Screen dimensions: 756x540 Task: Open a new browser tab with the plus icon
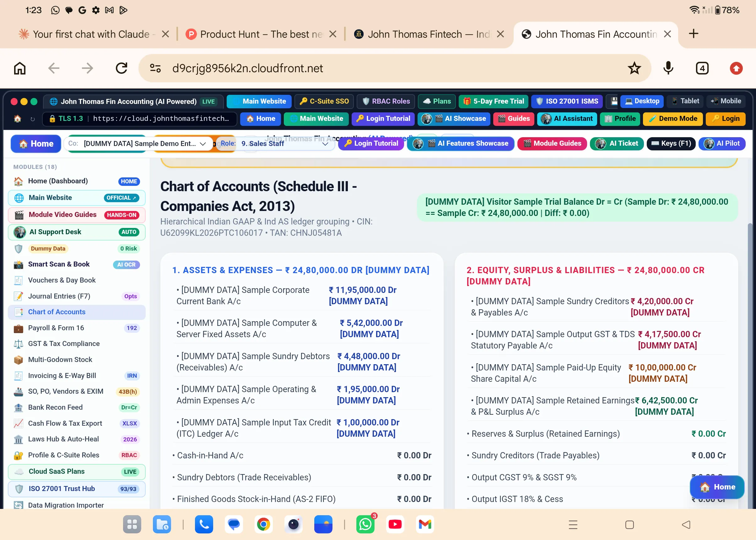pyautogui.click(x=694, y=34)
